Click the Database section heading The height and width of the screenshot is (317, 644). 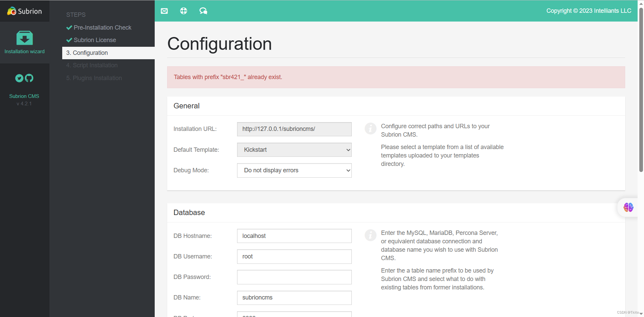(x=189, y=213)
